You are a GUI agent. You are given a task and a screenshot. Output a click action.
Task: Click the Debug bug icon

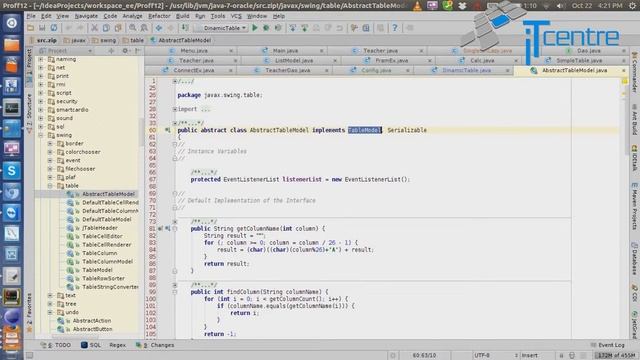pyautogui.click(x=266, y=28)
